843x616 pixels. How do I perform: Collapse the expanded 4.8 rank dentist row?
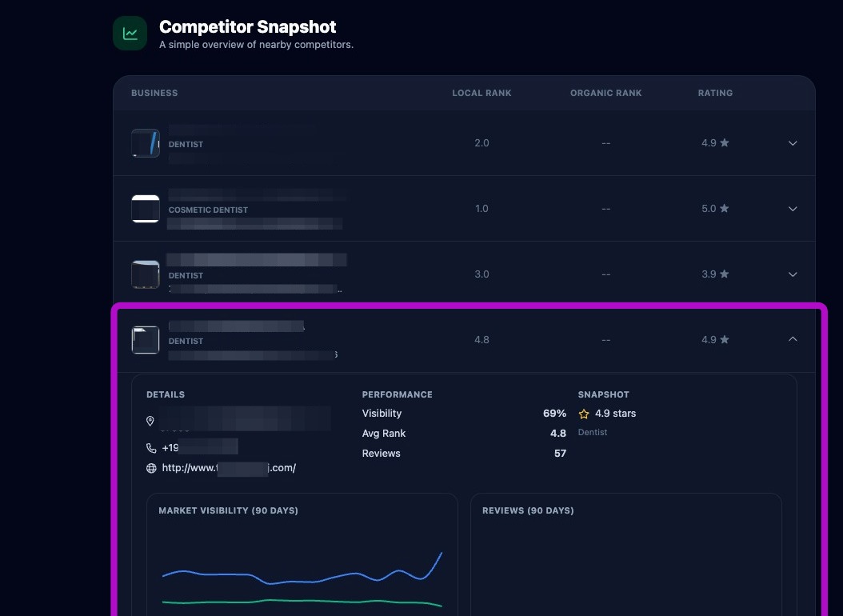click(x=793, y=339)
